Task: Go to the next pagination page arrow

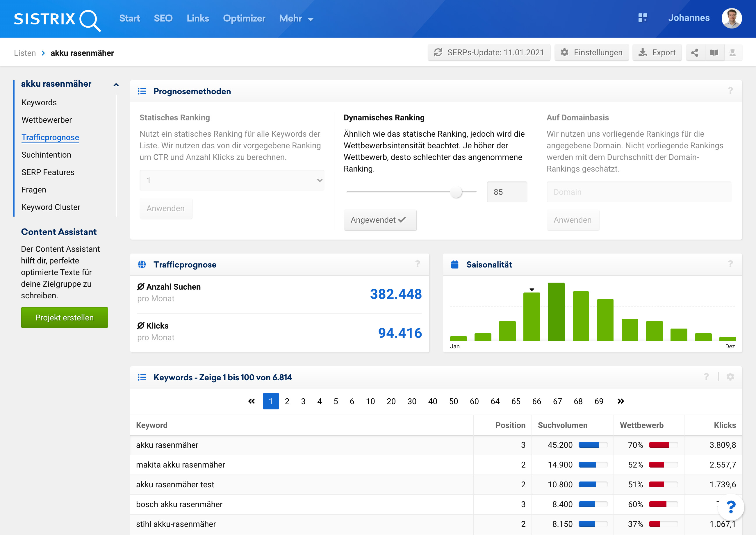Action: (621, 401)
